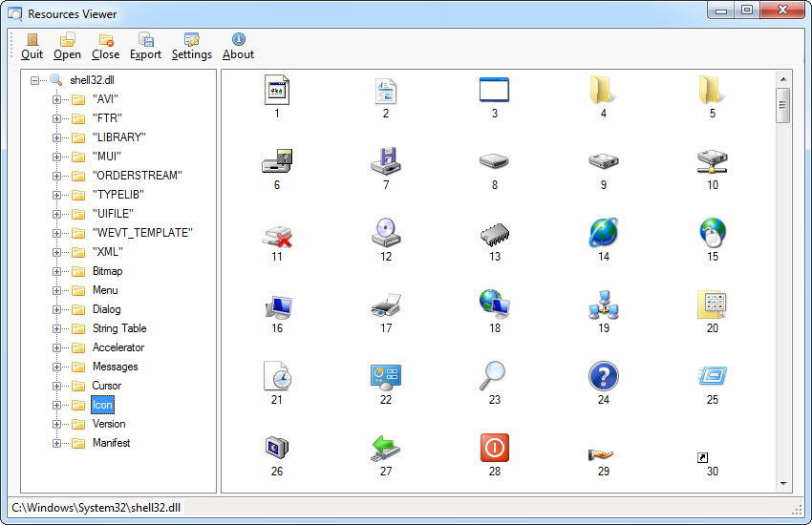Expand the Icon tree node
The height and width of the screenshot is (525, 812).
(x=56, y=405)
